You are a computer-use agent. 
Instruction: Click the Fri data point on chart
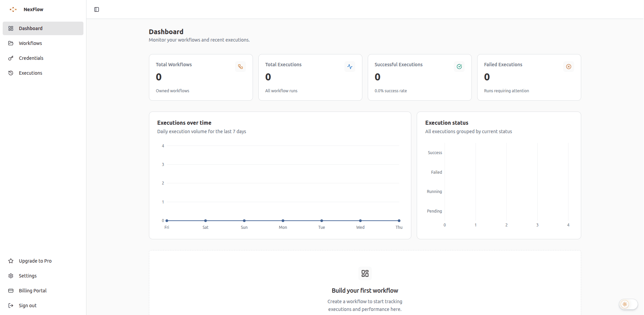(167, 221)
